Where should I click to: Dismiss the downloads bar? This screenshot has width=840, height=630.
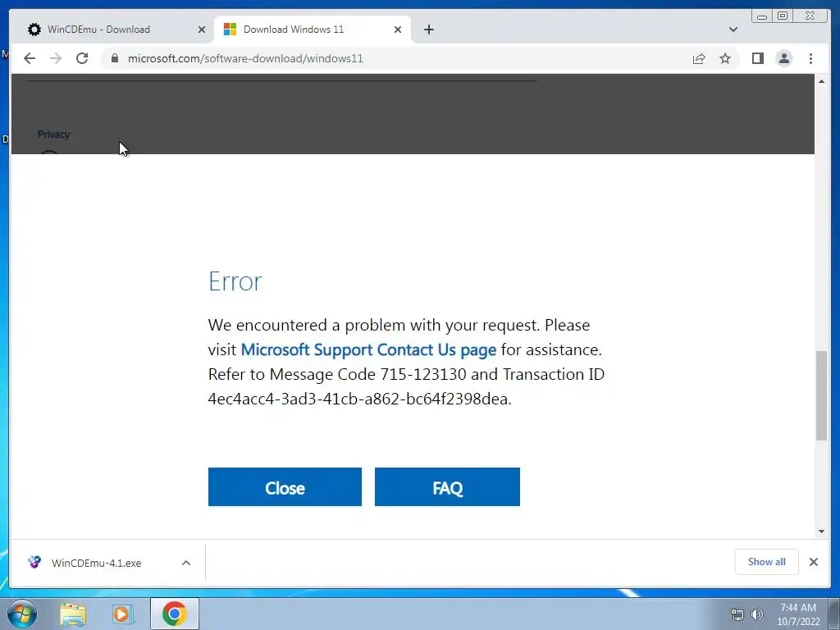814,561
